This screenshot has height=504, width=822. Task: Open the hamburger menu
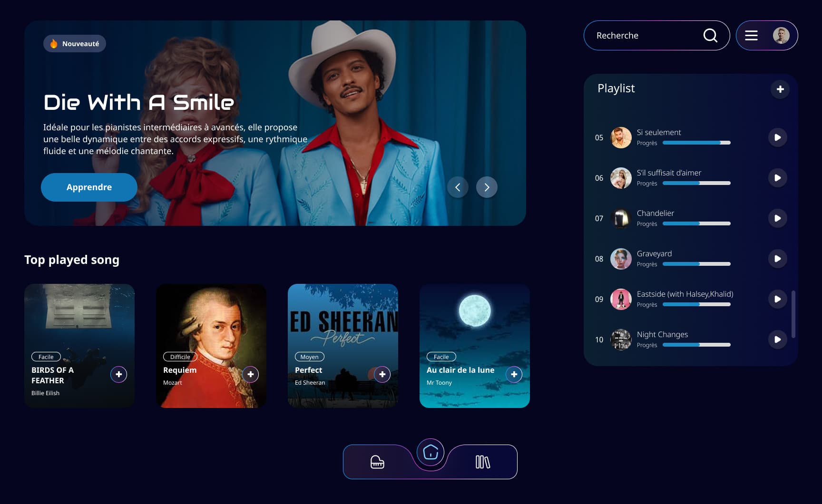tap(751, 36)
